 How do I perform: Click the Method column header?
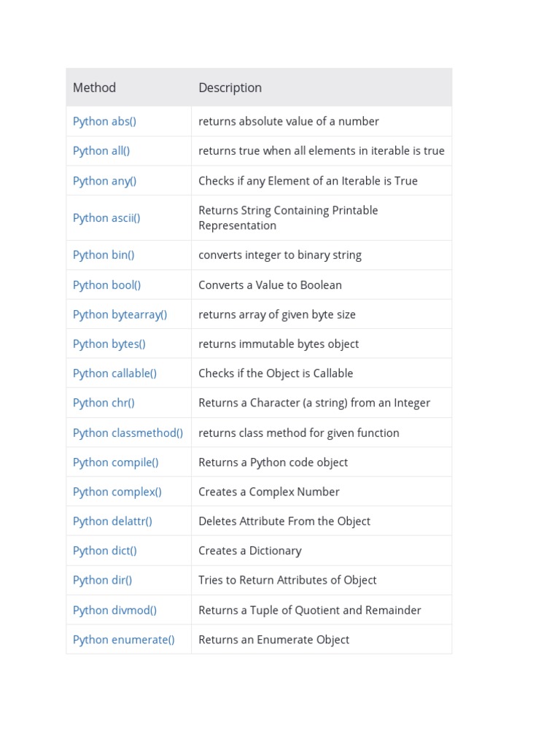click(94, 88)
